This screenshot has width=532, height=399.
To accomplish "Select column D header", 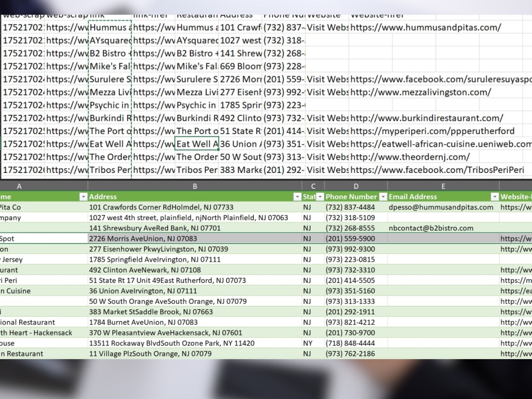I will pos(356,186).
